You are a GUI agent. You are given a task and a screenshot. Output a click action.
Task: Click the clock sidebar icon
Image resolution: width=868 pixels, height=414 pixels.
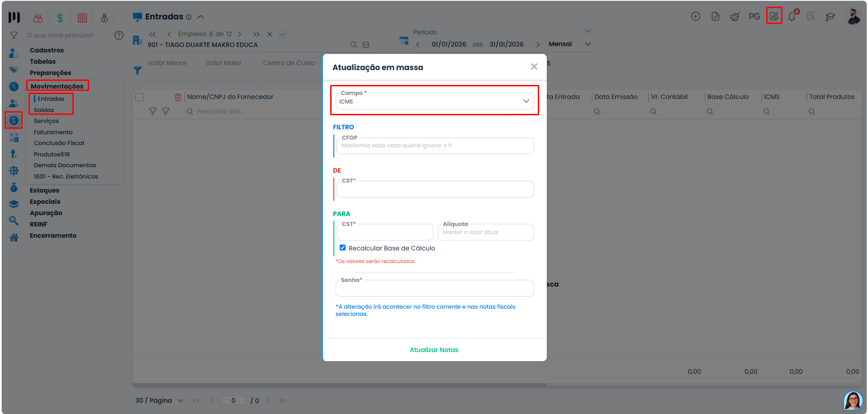tap(14, 87)
